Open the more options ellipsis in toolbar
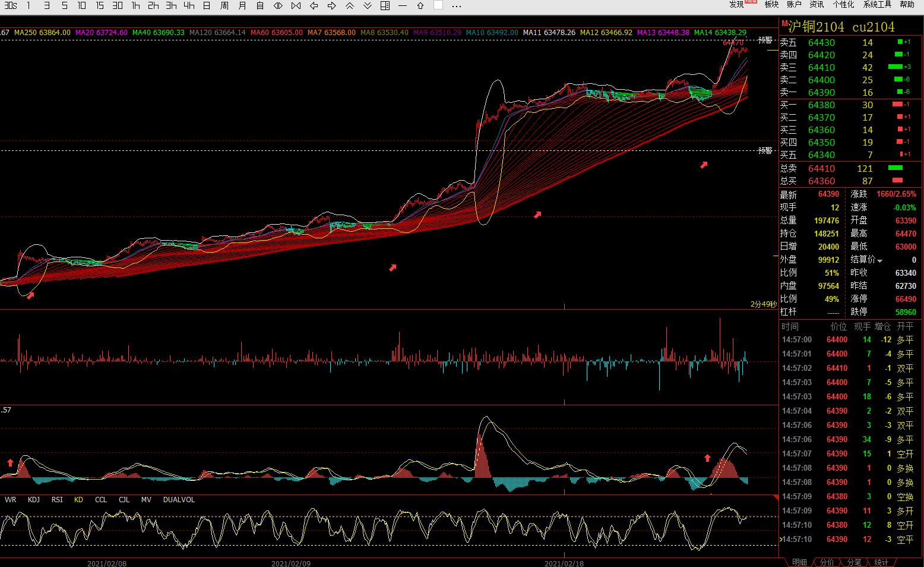924x567 pixels. click(x=456, y=6)
